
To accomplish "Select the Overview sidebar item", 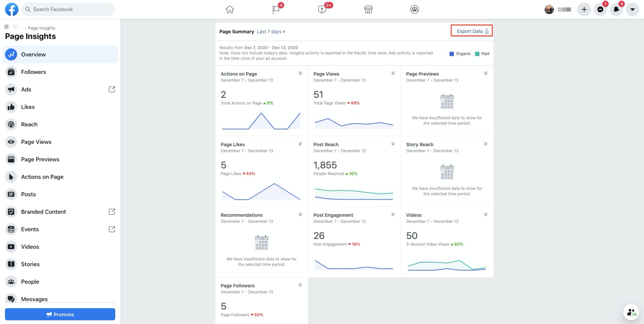I will tap(60, 54).
